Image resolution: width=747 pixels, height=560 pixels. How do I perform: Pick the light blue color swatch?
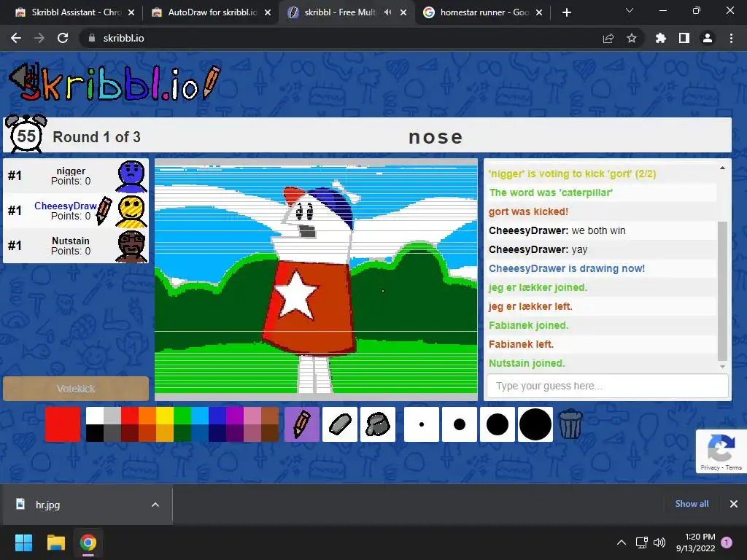point(200,416)
